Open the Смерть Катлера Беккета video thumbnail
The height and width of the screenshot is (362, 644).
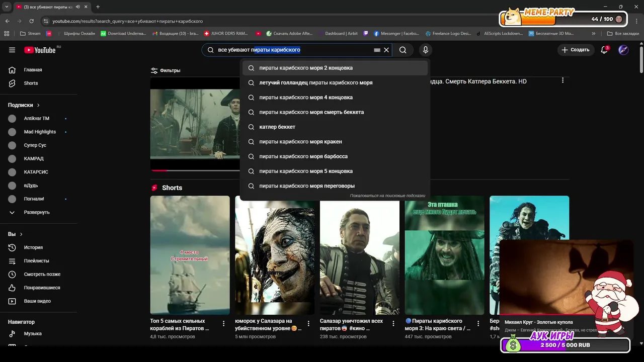coord(196,124)
